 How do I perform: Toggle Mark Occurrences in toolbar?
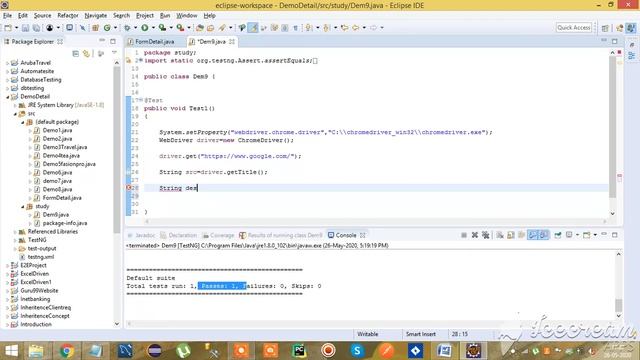click(x=253, y=28)
